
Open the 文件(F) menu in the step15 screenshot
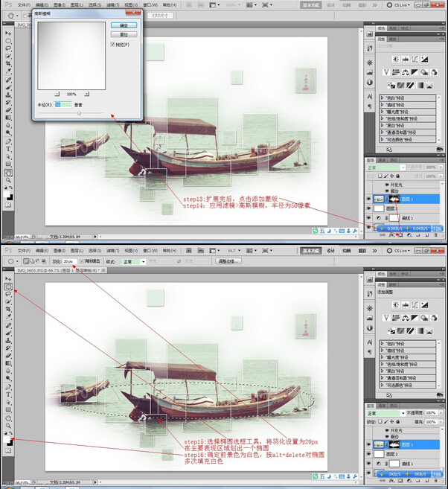point(24,250)
